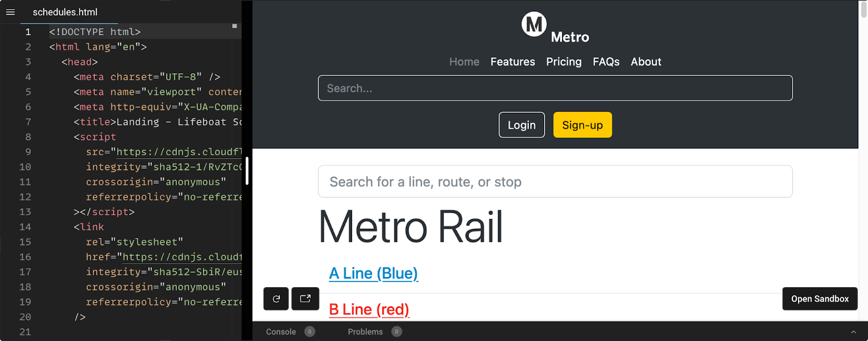
Task: Go to the Home nav link
Action: click(464, 62)
